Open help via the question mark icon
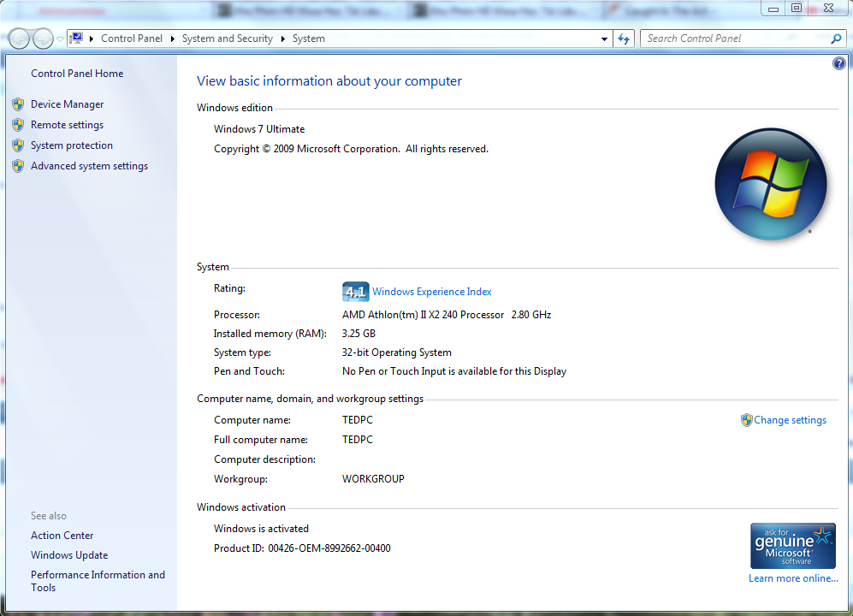The image size is (853, 616). (x=838, y=63)
